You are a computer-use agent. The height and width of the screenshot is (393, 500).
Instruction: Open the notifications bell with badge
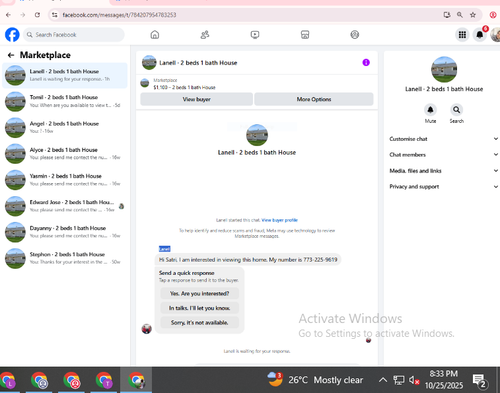click(480, 35)
